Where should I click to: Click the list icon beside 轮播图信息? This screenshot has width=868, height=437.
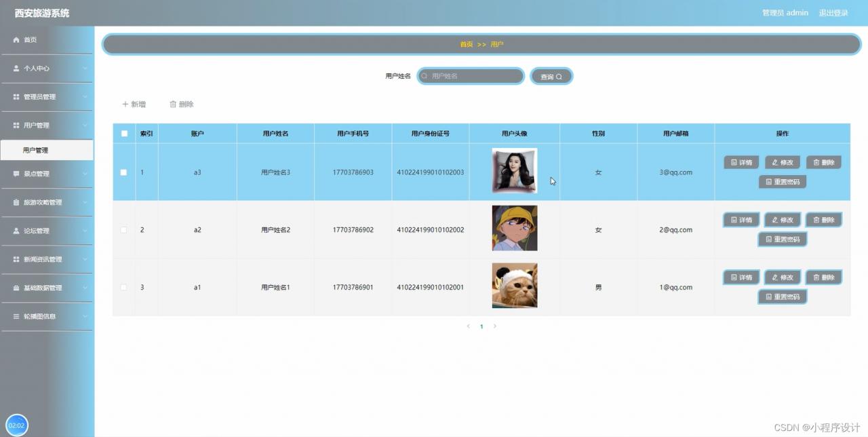(x=16, y=316)
